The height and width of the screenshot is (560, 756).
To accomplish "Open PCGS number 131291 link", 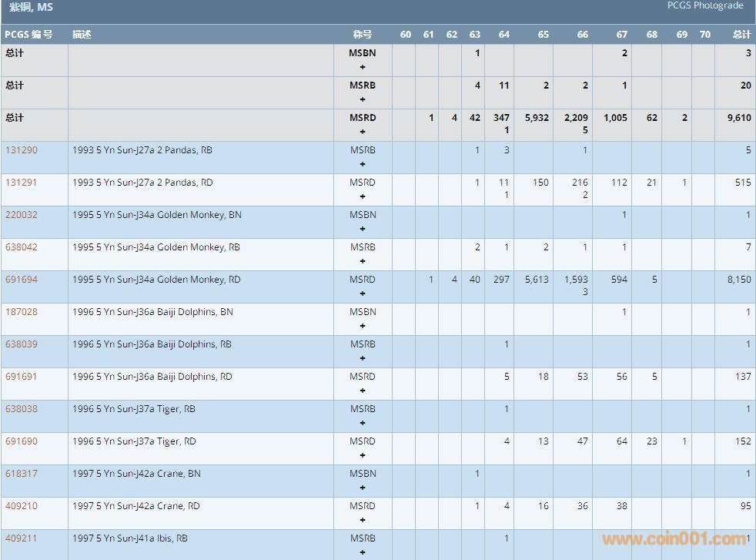I will click(22, 183).
